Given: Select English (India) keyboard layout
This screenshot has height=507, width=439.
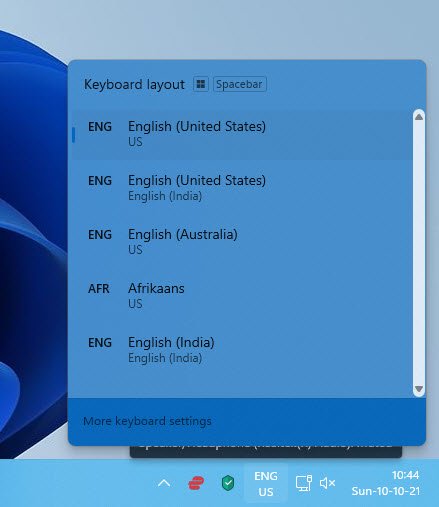Looking at the screenshot, I should click(242, 350).
